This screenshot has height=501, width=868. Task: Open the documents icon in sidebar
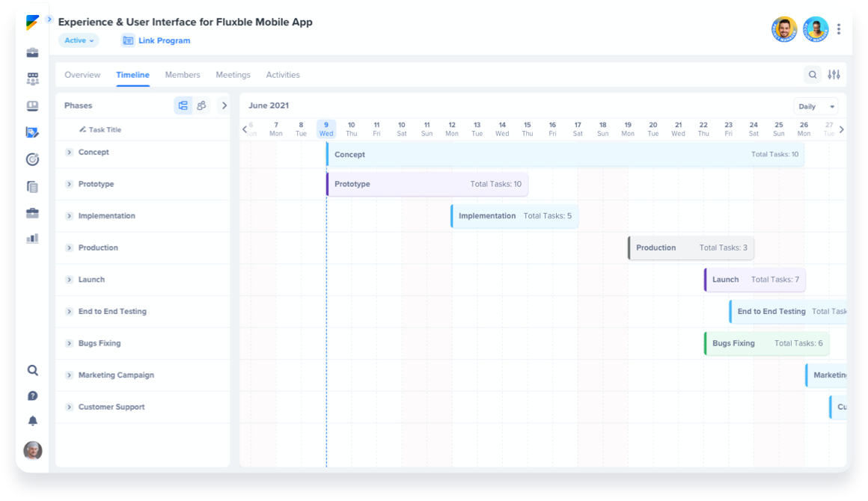(33, 186)
